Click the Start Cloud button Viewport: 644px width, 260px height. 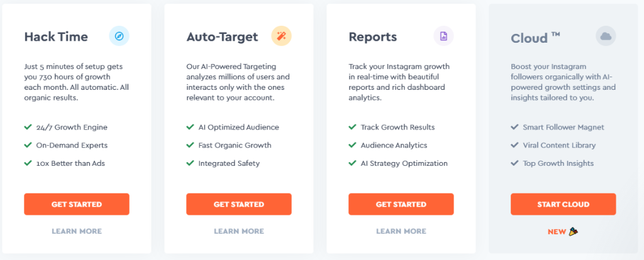(563, 204)
